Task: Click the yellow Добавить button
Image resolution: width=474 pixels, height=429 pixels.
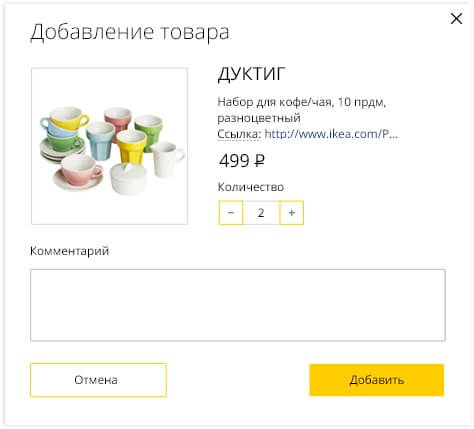Action: pos(376,380)
